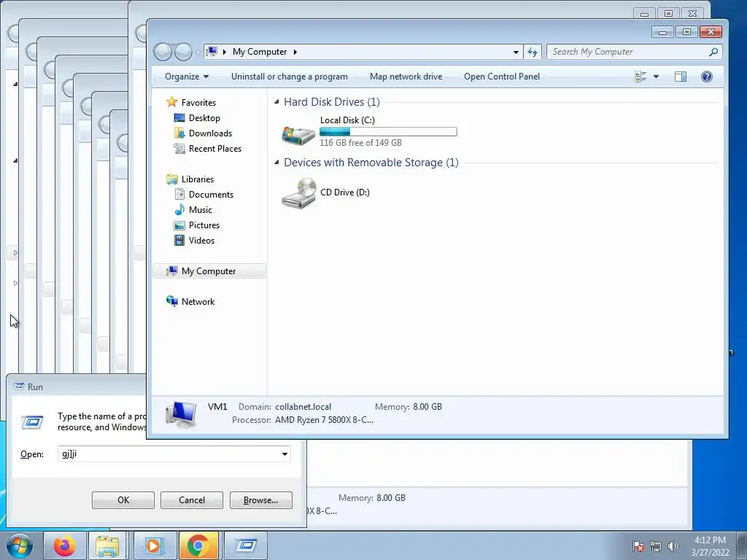747x560 pixels.
Task: Click the Libraries icon in navigation pane
Action: click(171, 179)
